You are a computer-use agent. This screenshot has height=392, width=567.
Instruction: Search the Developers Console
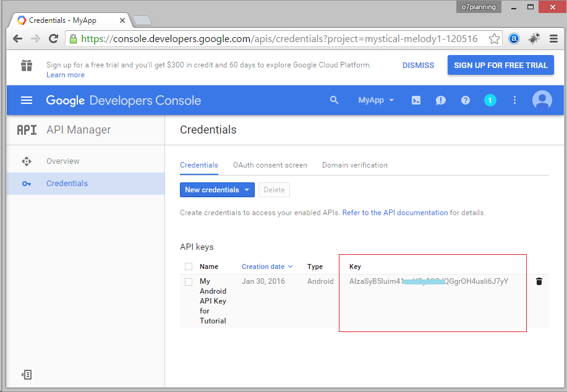point(334,100)
